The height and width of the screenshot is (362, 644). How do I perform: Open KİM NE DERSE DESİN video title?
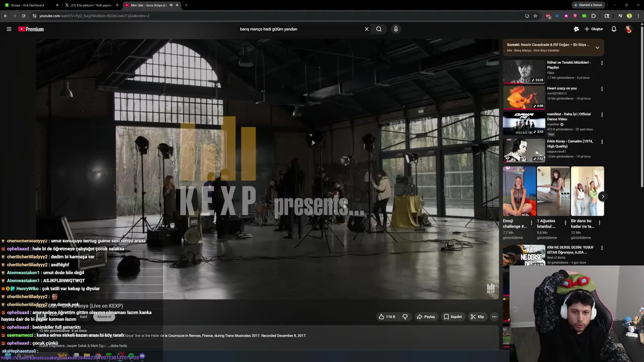(x=571, y=250)
